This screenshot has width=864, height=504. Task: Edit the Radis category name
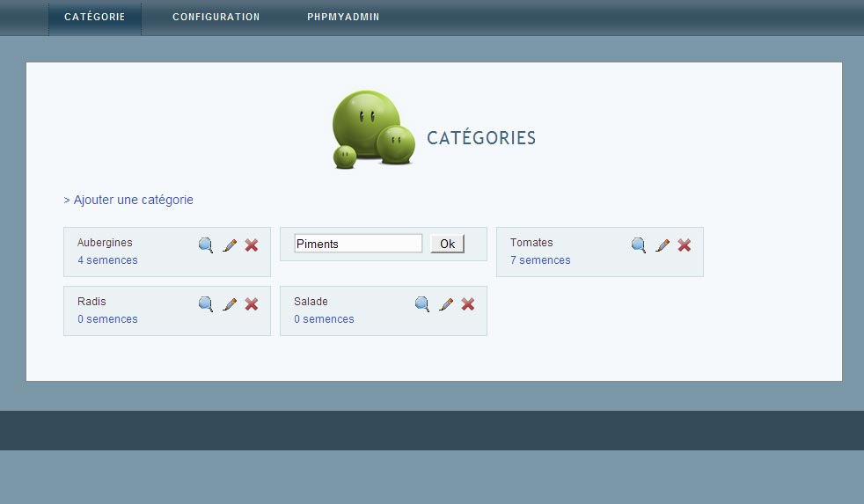point(230,304)
